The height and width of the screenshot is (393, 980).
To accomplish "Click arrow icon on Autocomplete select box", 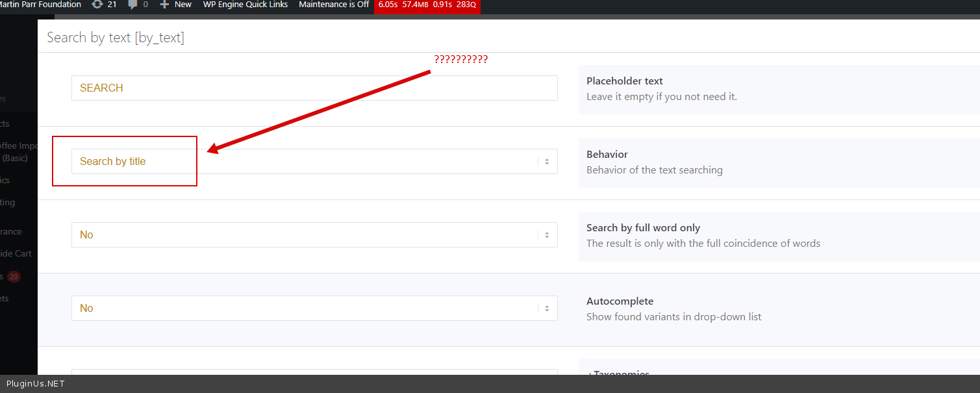I will [x=547, y=309].
